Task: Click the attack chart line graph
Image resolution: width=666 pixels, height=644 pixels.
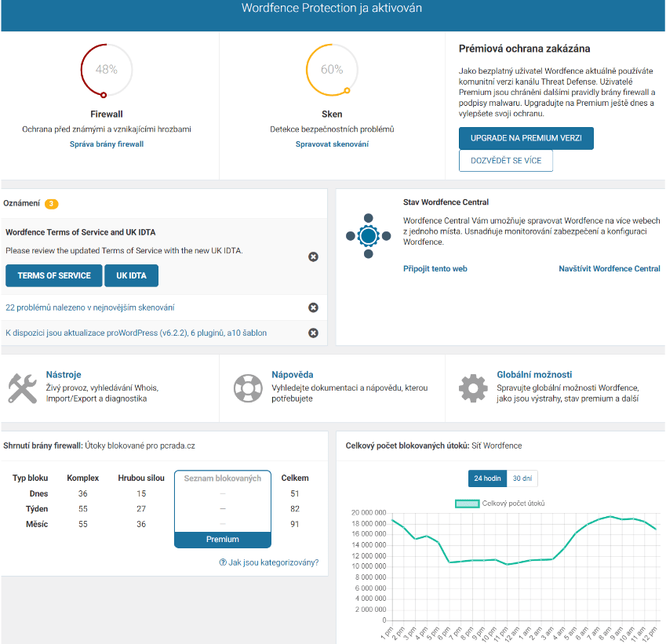Action: click(x=524, y=568)
